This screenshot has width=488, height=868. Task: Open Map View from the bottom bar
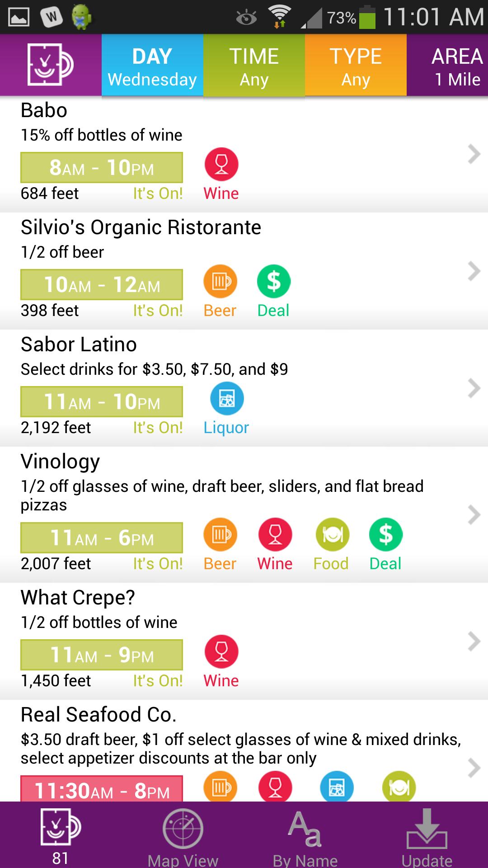click(x=183, y=836)
